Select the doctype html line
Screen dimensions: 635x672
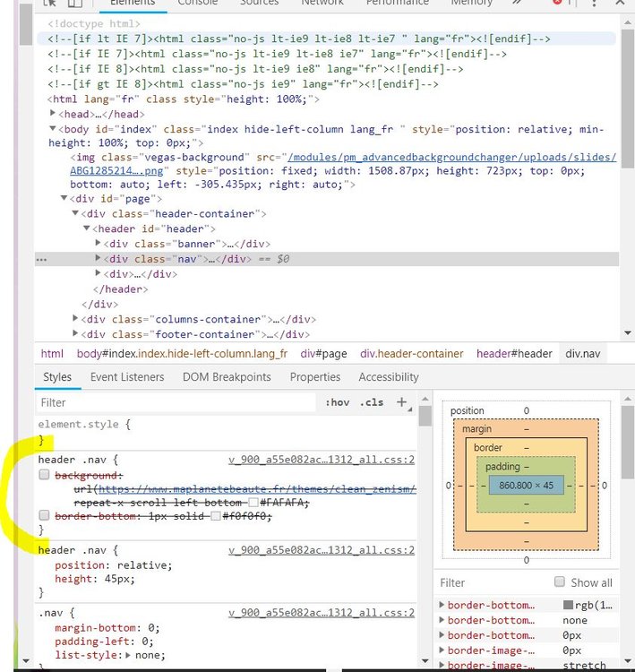[94, 23]
